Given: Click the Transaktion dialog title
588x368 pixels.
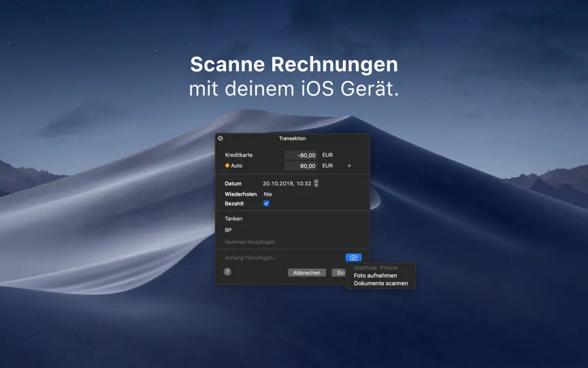Looking at the screenshot, I should [292, 138].
